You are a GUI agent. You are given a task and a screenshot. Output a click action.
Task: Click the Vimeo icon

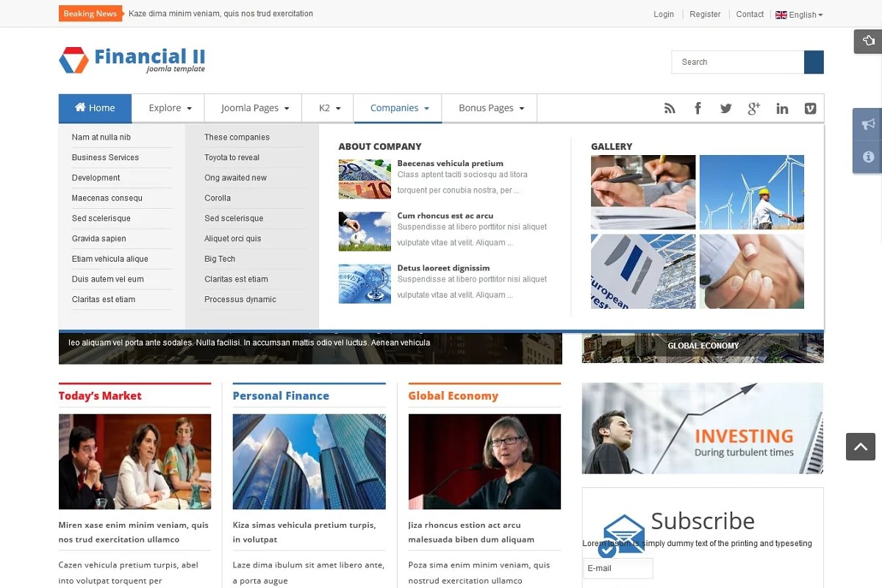(810, 109)
